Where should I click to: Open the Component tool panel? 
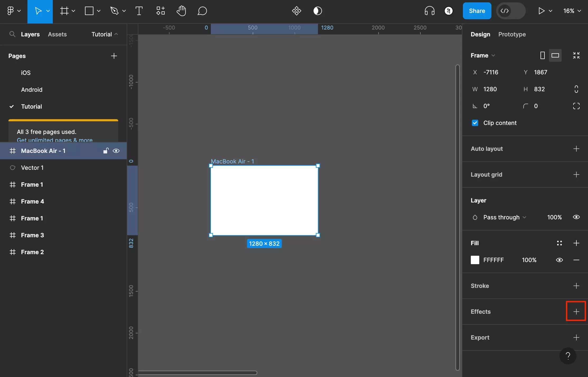pos(160,11)
